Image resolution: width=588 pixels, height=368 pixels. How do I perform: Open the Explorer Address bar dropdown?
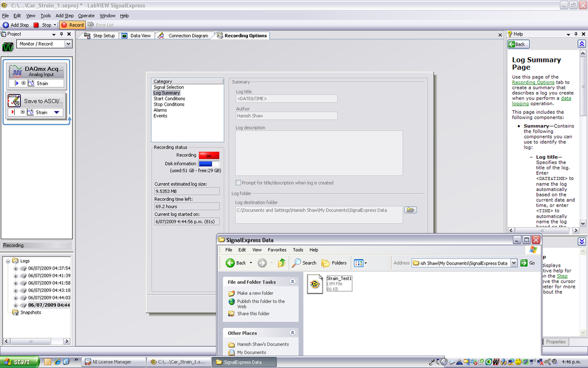click(x=514, y=263)
